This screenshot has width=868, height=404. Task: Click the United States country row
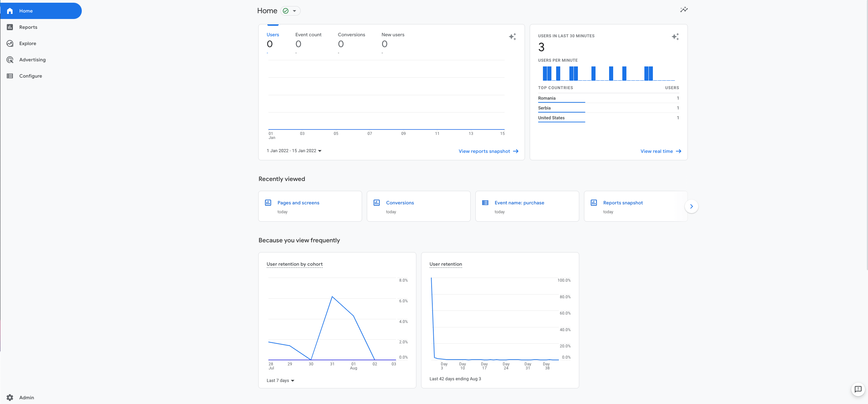click(x=608, y=118)
